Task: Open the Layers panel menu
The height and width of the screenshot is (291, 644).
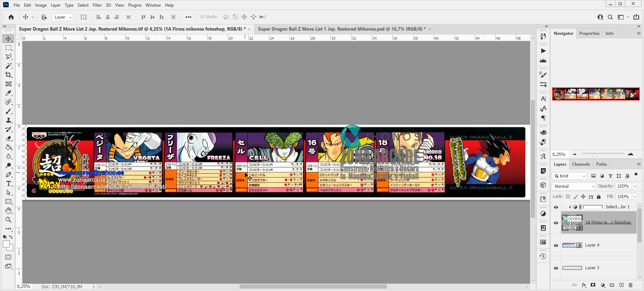Action: (638, 164)
